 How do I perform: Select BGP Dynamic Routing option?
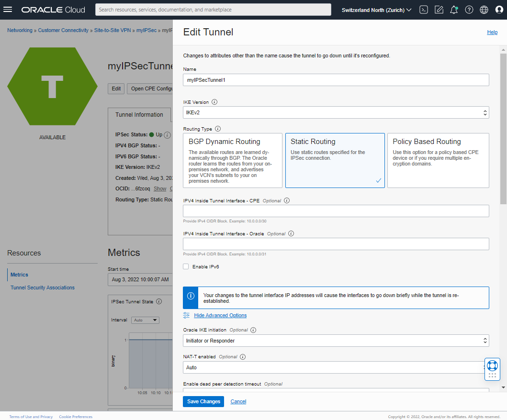click(x=233, y=160)
